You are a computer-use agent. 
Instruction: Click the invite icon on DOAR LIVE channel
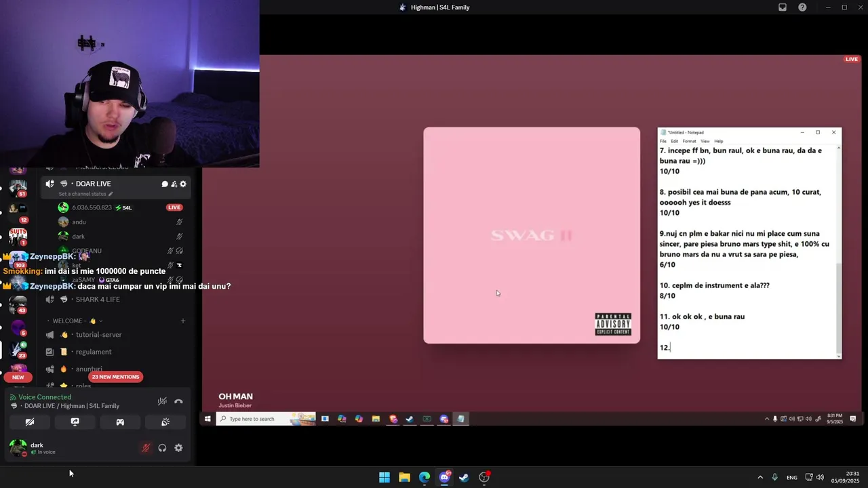tap(174, 184)
